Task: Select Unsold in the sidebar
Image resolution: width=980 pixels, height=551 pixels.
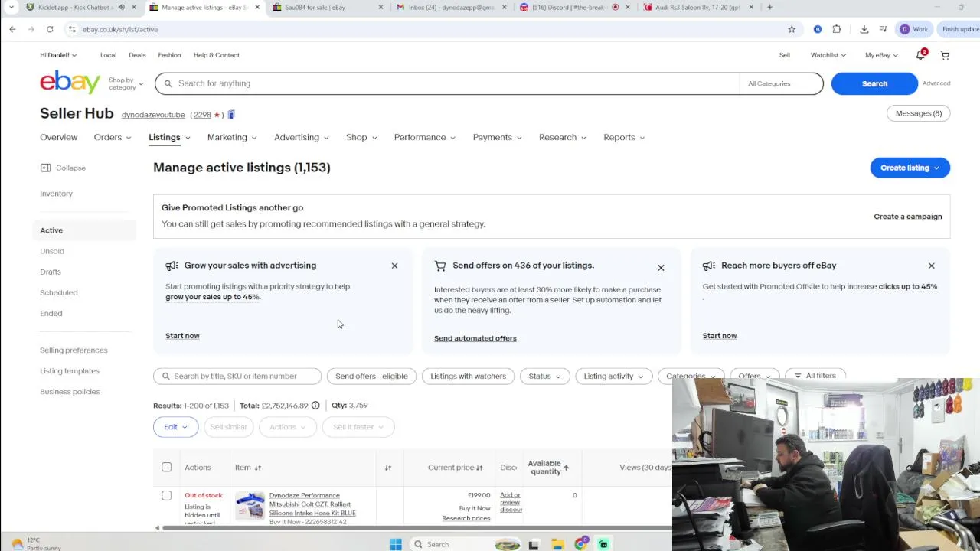Action: [x=52, y=251]
